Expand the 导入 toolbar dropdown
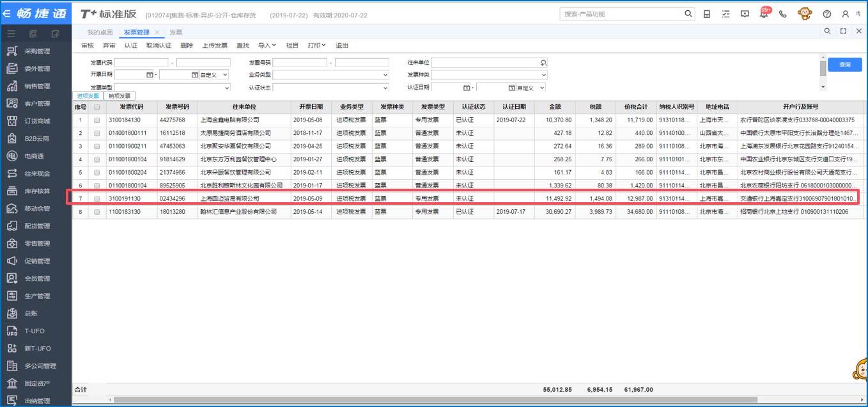This screenshot has height=407, width=868. click(267, 45)
